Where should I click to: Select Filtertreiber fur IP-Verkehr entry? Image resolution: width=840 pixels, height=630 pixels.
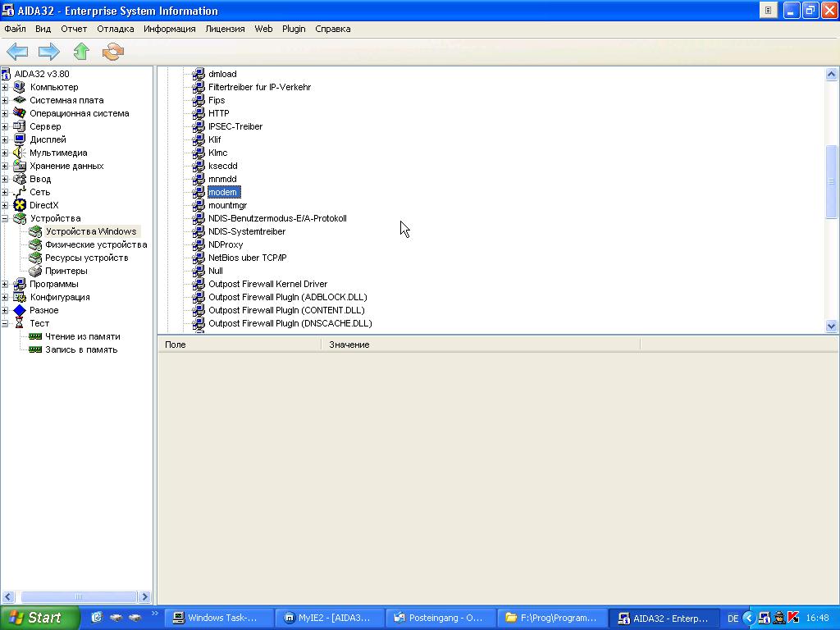[260, 87]
